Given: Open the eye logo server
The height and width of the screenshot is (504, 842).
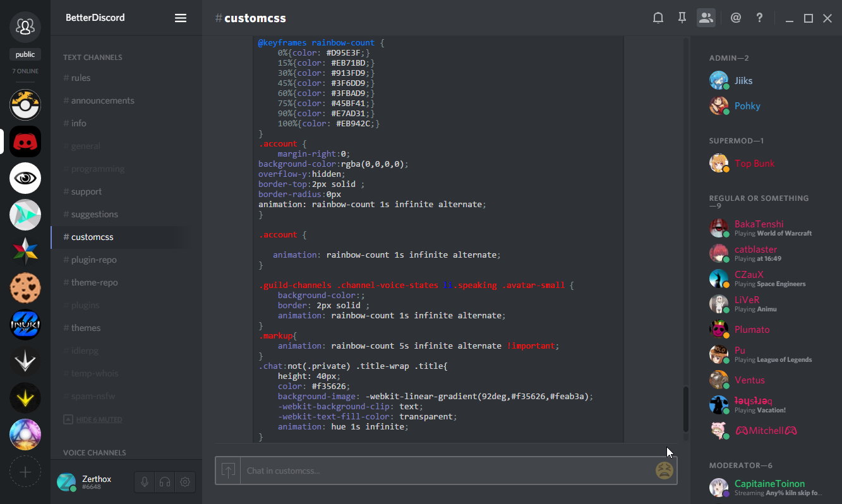Looking at the screenshot, I should click(25, 178).
